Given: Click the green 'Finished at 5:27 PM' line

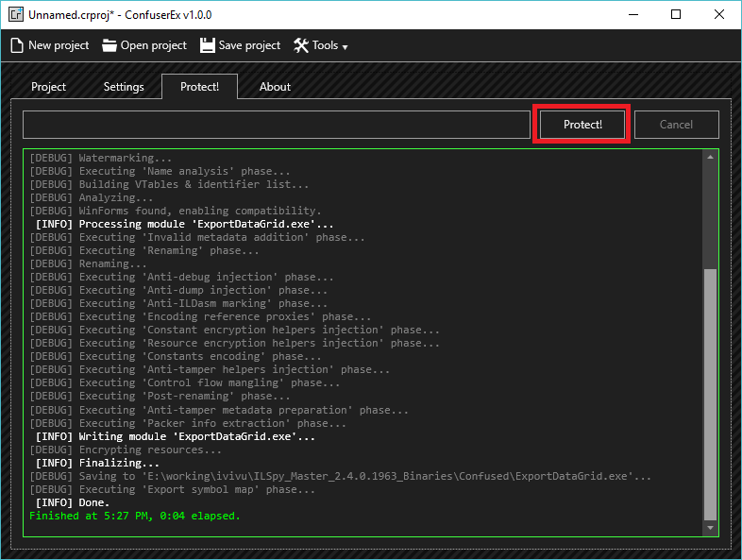Looking at the screenshot, I should point(135,516).
